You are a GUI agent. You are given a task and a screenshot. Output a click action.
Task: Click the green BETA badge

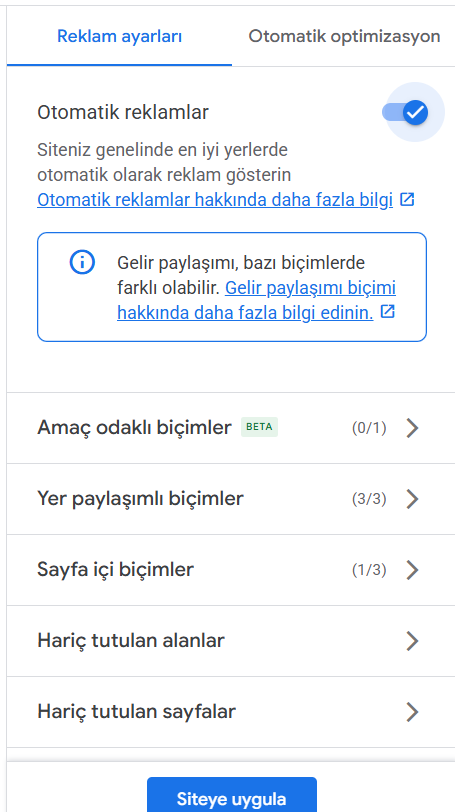[x=259, y=427]
